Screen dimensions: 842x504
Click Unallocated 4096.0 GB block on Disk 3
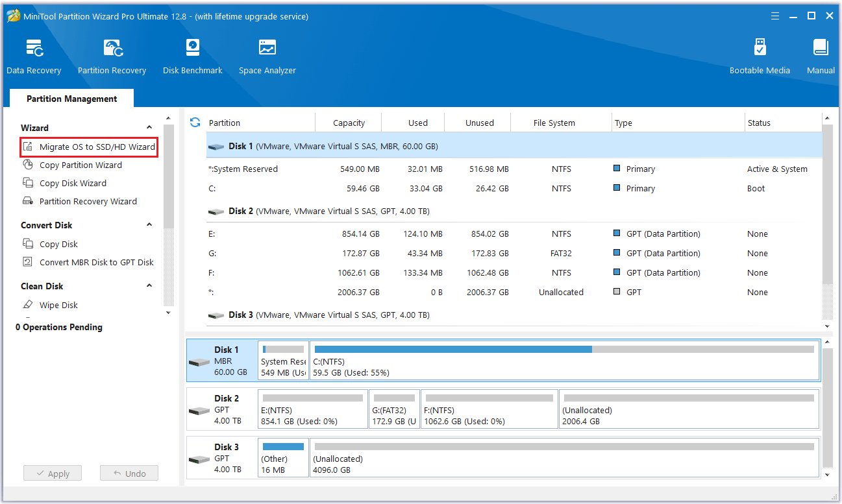pos(564,457)
